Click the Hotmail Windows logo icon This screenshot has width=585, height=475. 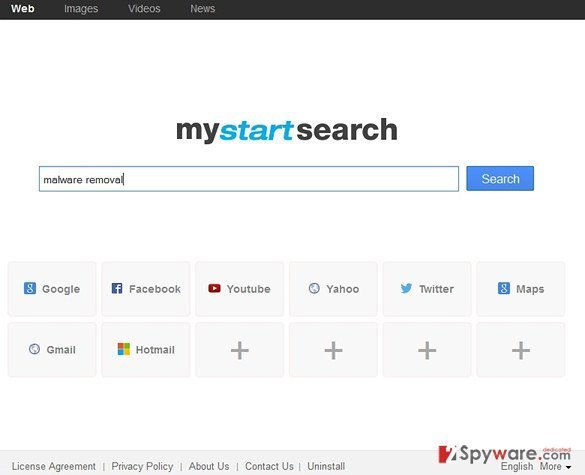coord(123,349)
